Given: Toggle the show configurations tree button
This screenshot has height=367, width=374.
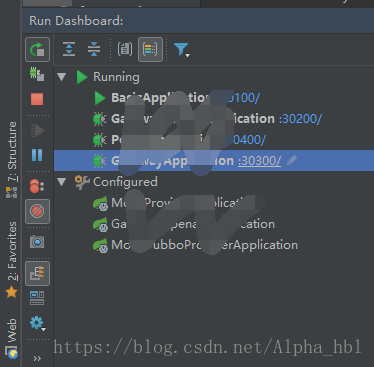Looking at the screenshot, I should 37,273.
